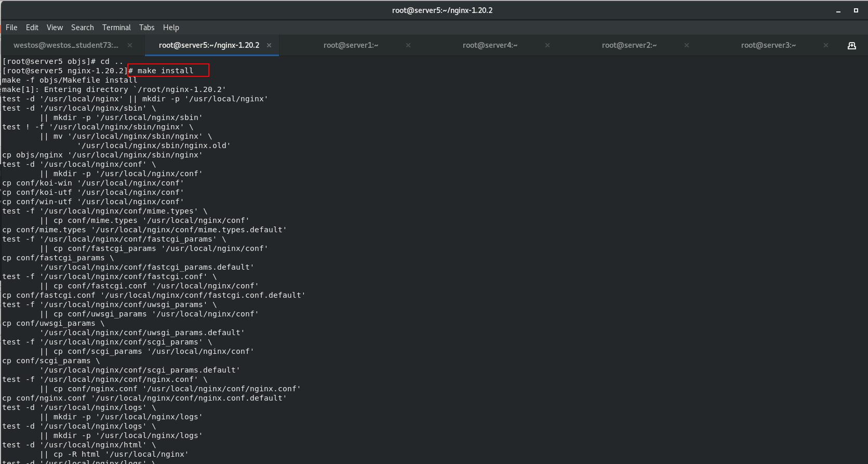Screen dimensions: 868x464
Task: Close the westos@westos_student73 tab
Action: coord(130,45)
